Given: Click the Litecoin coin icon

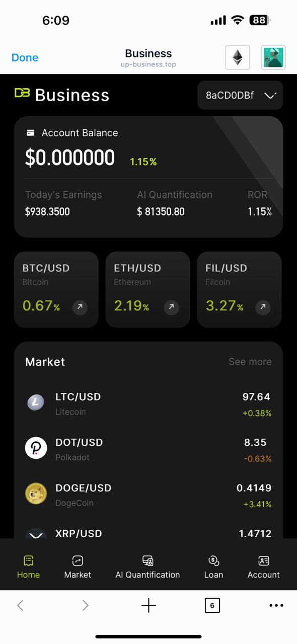Looking at the screenshot, I should [x=35, y=403].
